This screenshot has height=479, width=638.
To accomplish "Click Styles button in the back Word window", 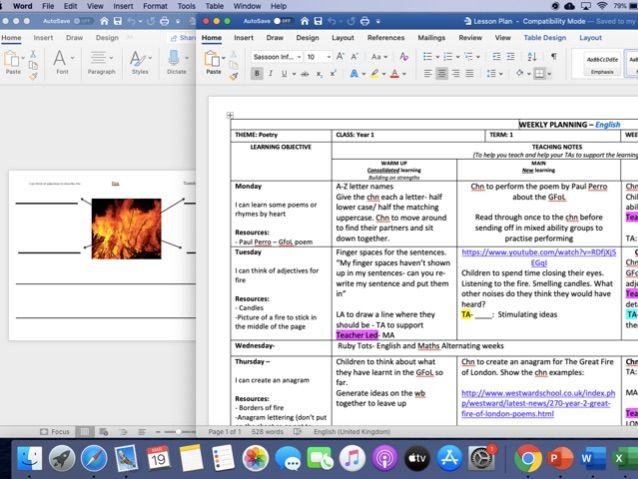I will tap(140, 62).
